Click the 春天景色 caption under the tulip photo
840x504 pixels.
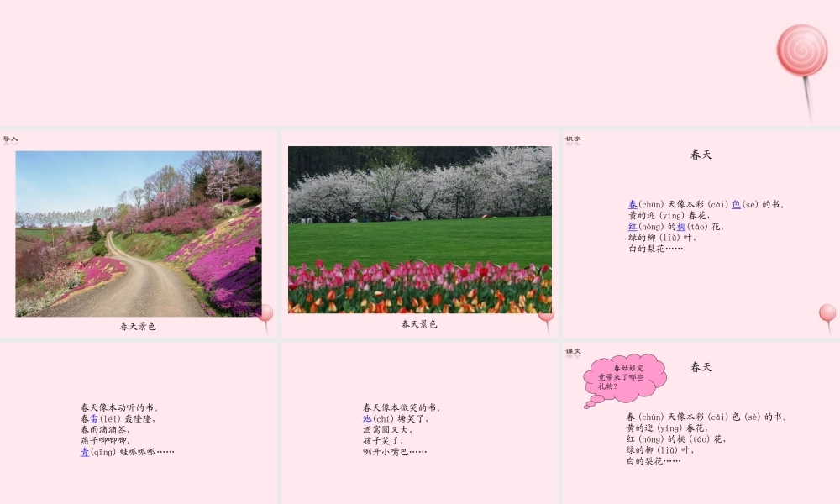[419, 324]
